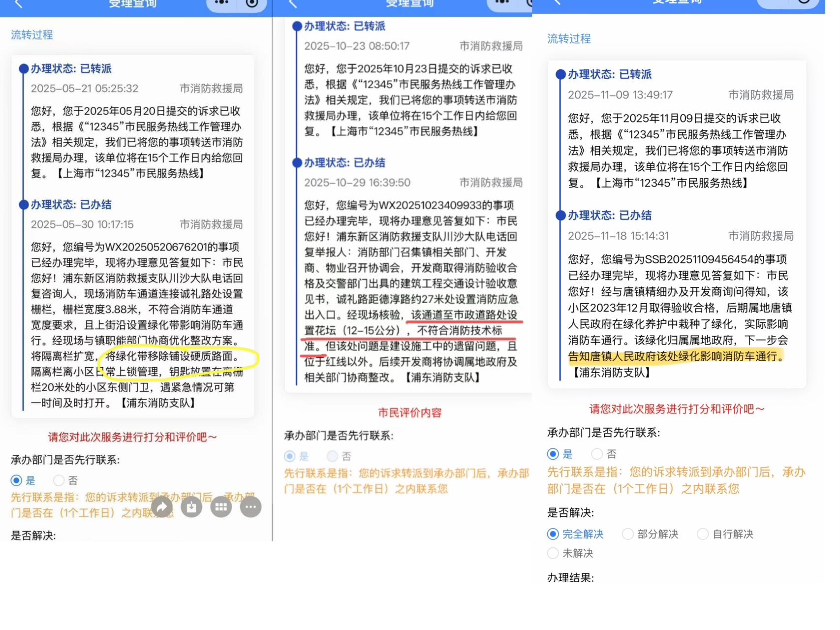The width and height of the screenshot is (840, 630).
Task: Open three-dot capsule menu in left panel
Action: (x=221, y=3)
